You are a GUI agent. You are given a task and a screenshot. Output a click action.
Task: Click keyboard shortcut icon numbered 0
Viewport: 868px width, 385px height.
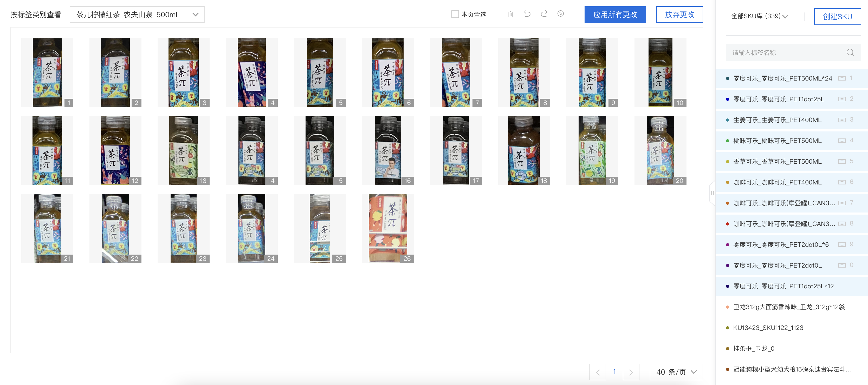[842, 265]
